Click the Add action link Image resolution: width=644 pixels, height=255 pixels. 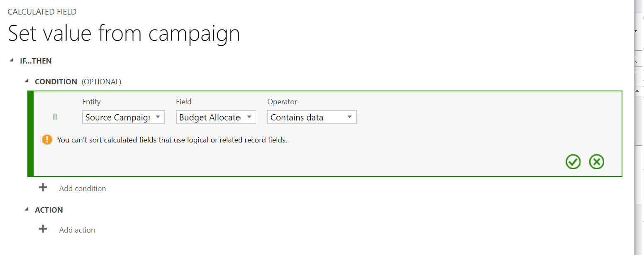[x=77, y=230]
